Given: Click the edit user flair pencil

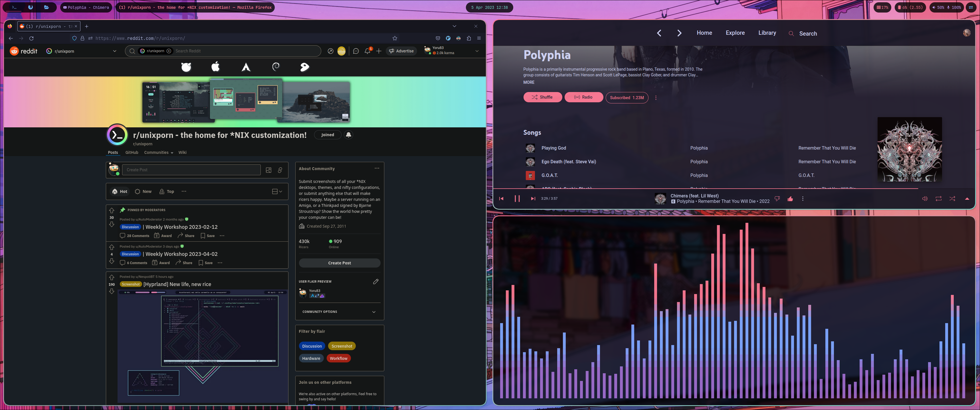Looking at the screenshot, I should click(375, 282).
